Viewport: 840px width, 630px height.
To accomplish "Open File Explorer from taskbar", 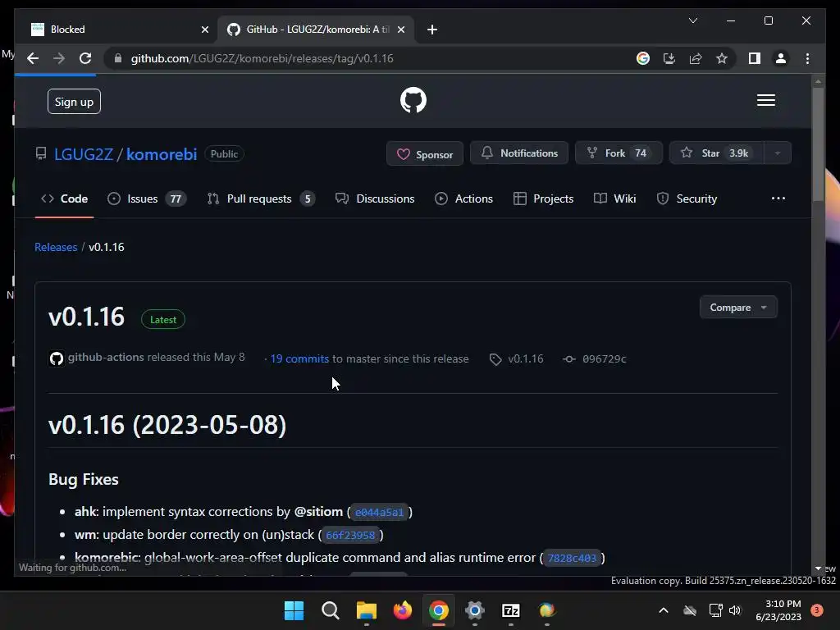I will tap(367, 610).
